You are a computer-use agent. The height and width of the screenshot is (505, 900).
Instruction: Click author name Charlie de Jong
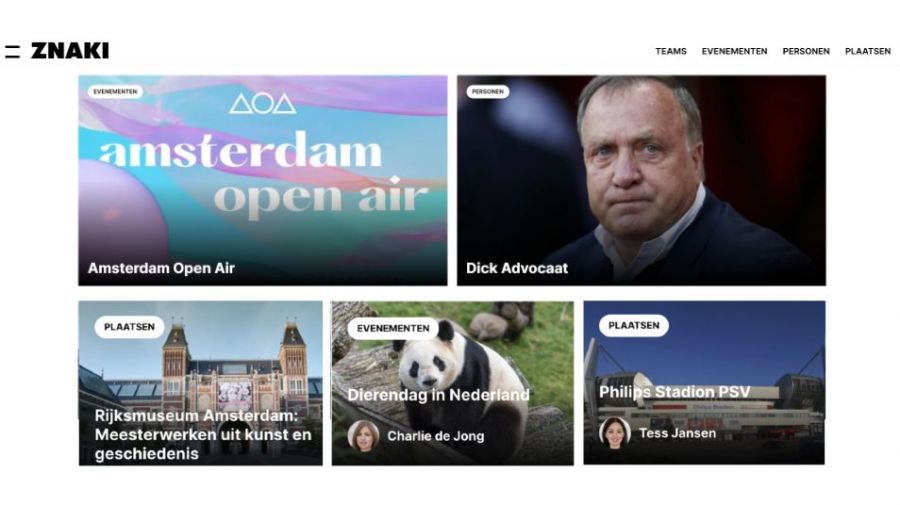pyautogui.click(x=436, y=436)
